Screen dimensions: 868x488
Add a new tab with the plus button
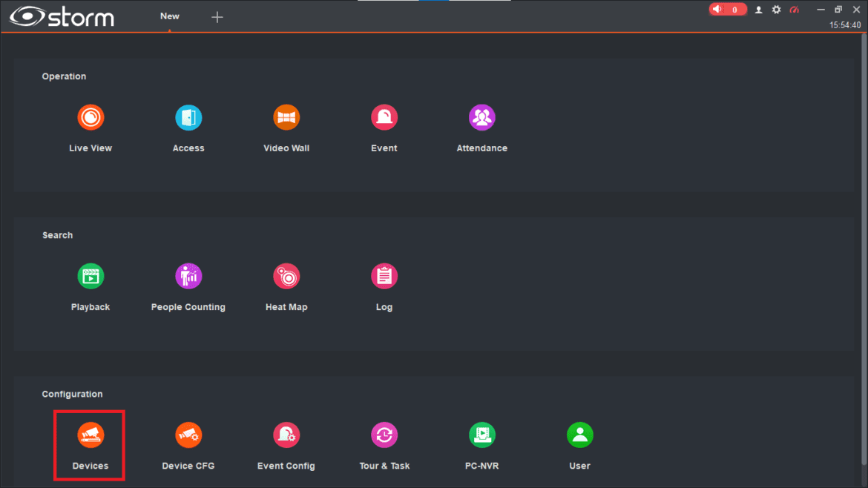217,16
